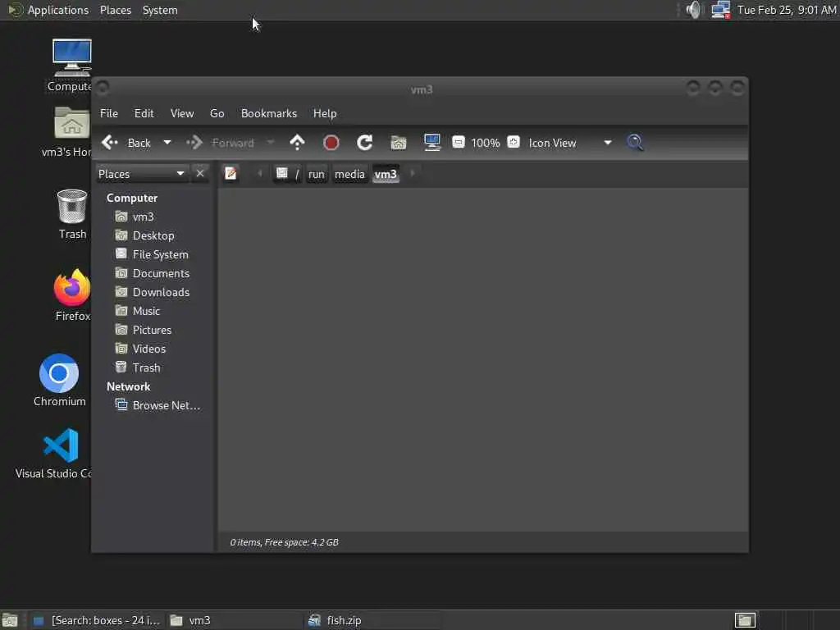This screenshot has width=840, height=630.
Task: Reset zoom by clicking 100%
Action: tap(486, 143)
